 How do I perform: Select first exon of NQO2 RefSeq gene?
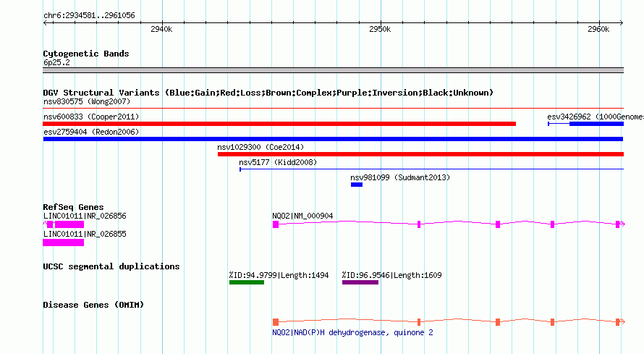coord(276,224)
